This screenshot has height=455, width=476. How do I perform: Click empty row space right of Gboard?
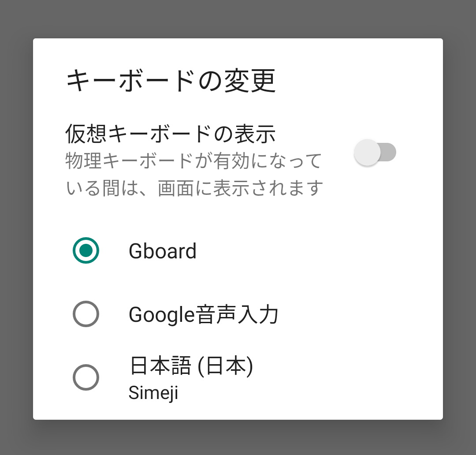319,250
